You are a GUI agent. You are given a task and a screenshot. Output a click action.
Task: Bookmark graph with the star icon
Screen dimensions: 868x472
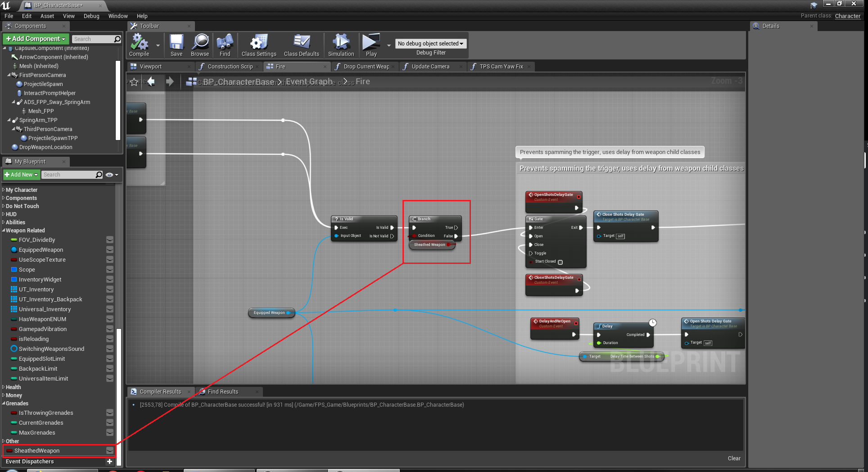coord(134,82)
